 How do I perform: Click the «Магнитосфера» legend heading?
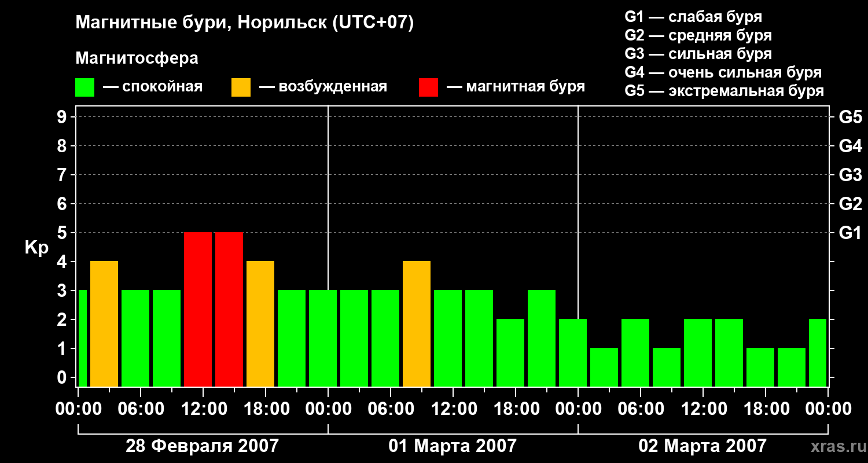tap(137, 58)
